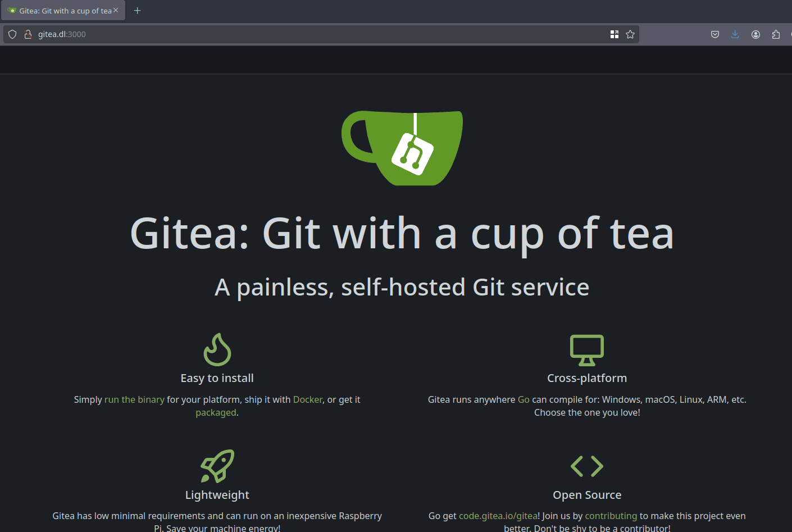Open the extensions puzzle-piece menu

[x=776, y=34]
